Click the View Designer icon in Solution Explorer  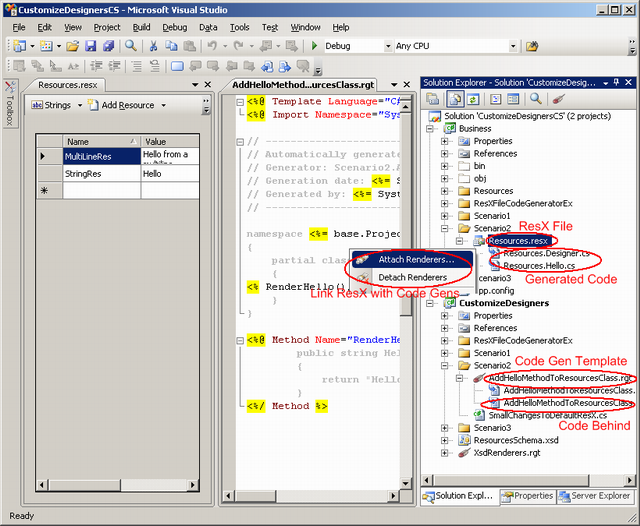coord(513,99)
